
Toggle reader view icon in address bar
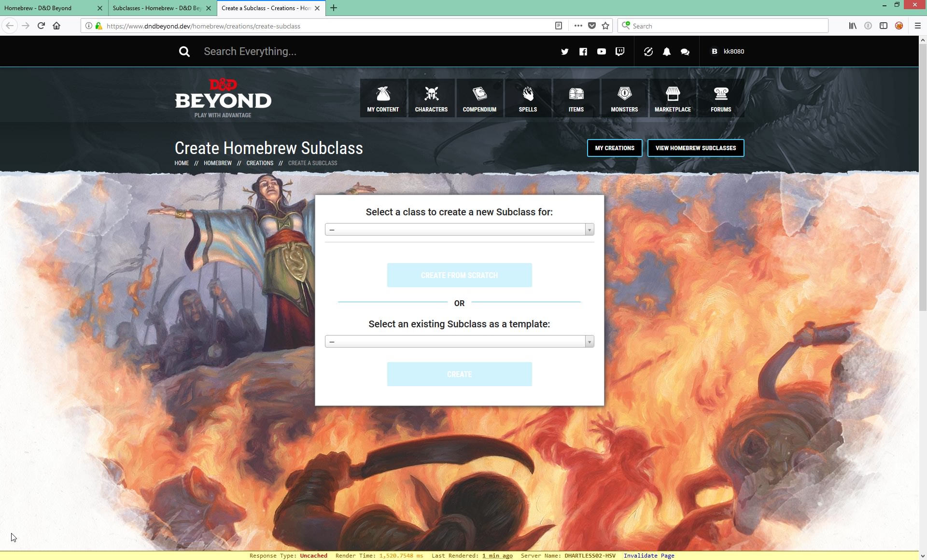point(559,26)
